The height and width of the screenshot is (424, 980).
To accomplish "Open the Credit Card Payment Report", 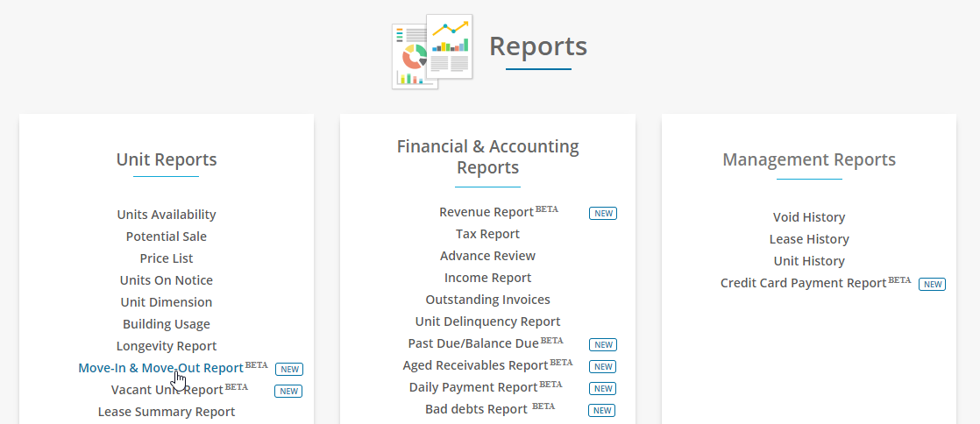I will click(x=803, y=283).
